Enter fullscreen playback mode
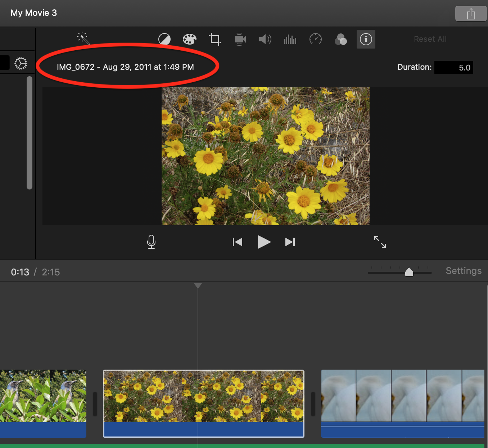 click(x=380, y=242)
